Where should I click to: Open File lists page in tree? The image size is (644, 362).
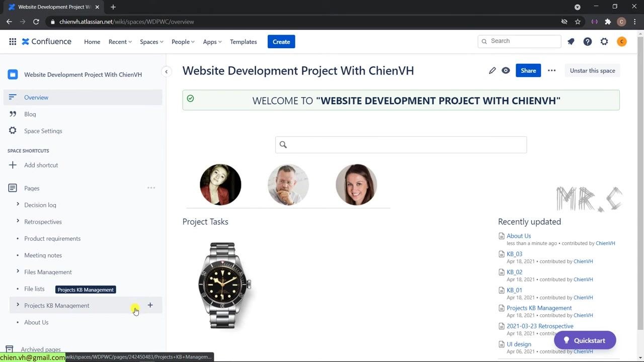tap(34, 289)
